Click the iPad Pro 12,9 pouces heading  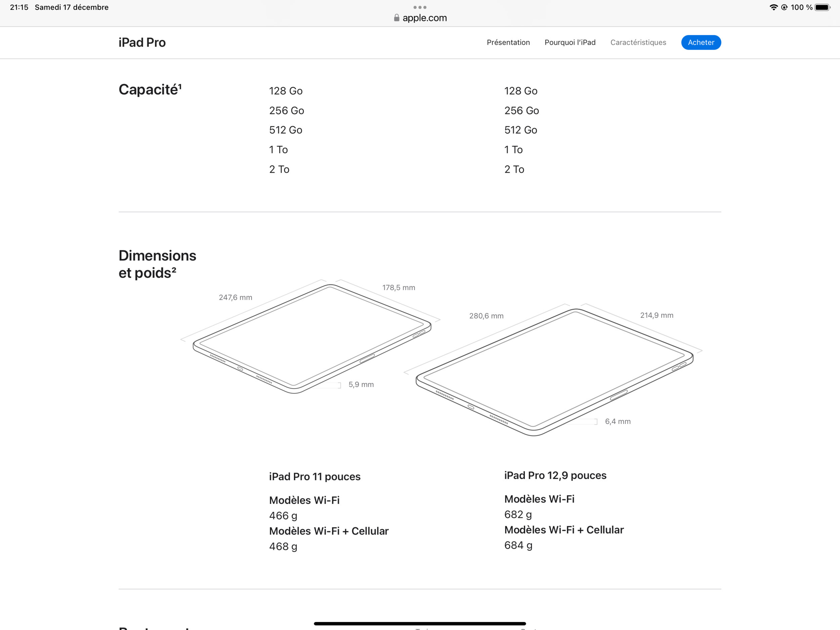(555, 475)
